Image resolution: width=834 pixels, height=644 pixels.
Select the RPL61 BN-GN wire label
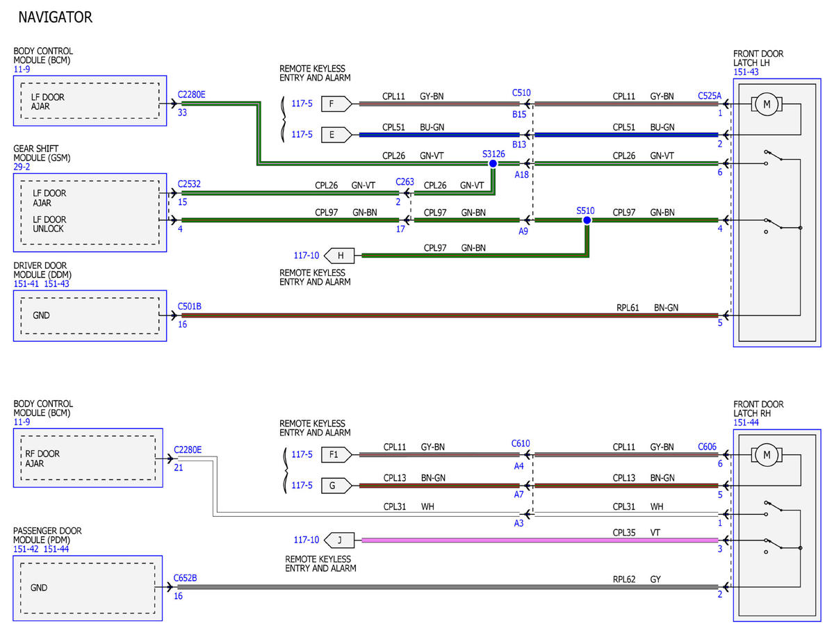click(647, 306)
